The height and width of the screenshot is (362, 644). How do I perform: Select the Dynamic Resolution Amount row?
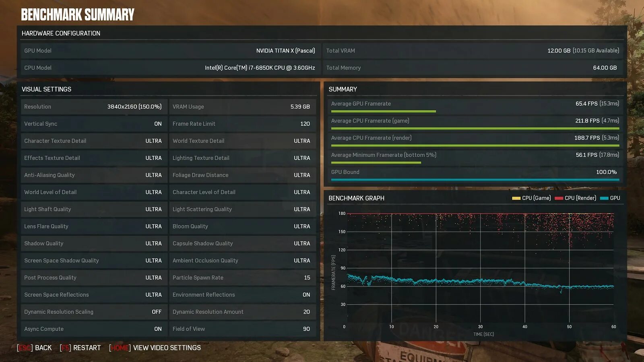click(242, 312)
